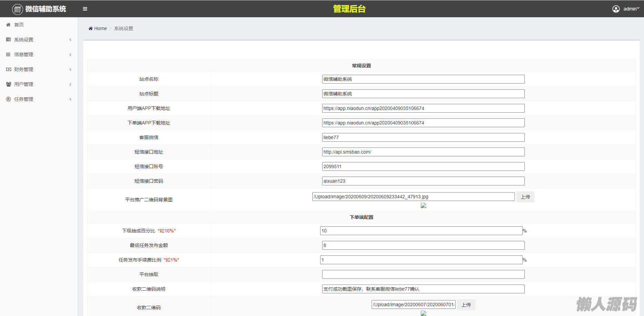The image size is (644, 316).
Task: Expand the 财务管理 submenu chevron
Action: (70, 69)
